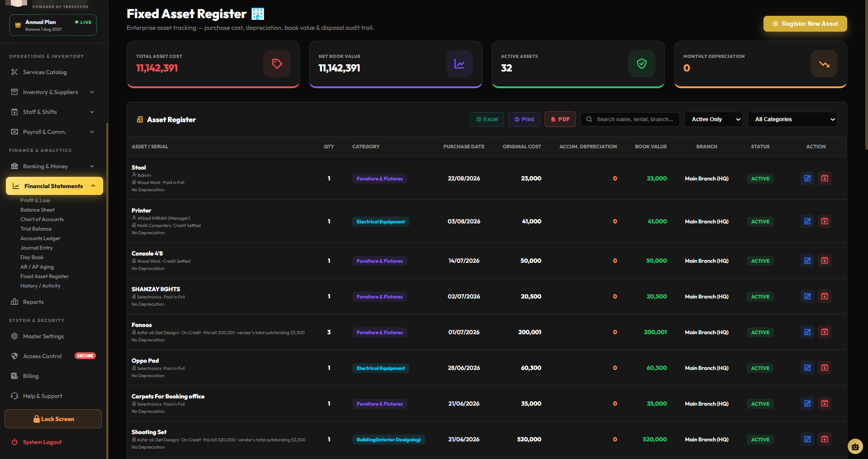Screen dimensions: 868x459
Task: Click Total Asset Cost tag icon
Action: pos(277,64)
